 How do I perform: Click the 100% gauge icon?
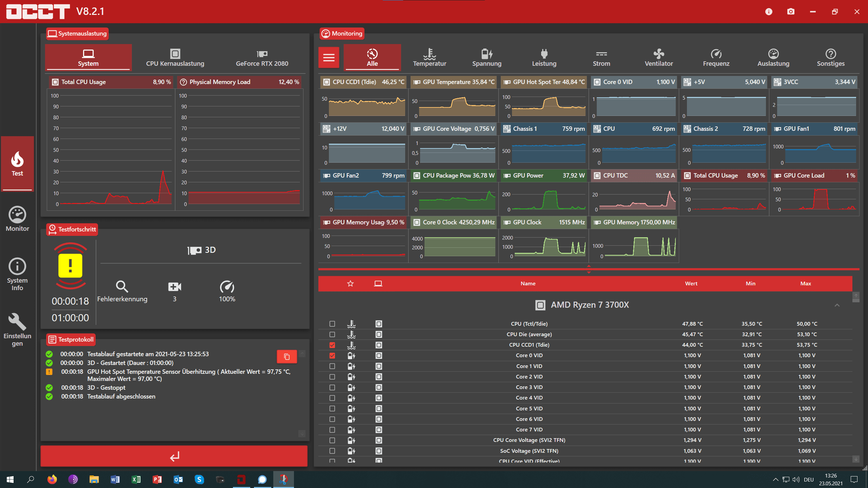227,287
